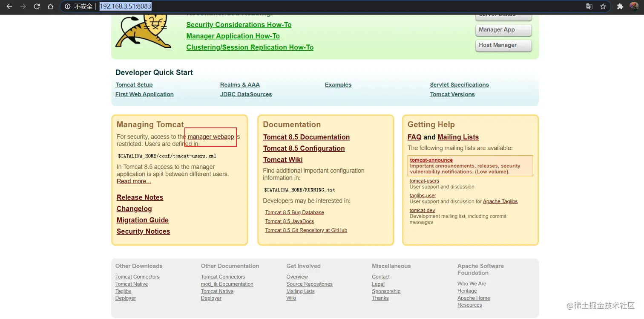Open the Contact link
The image size is (644, 319).
381,277
